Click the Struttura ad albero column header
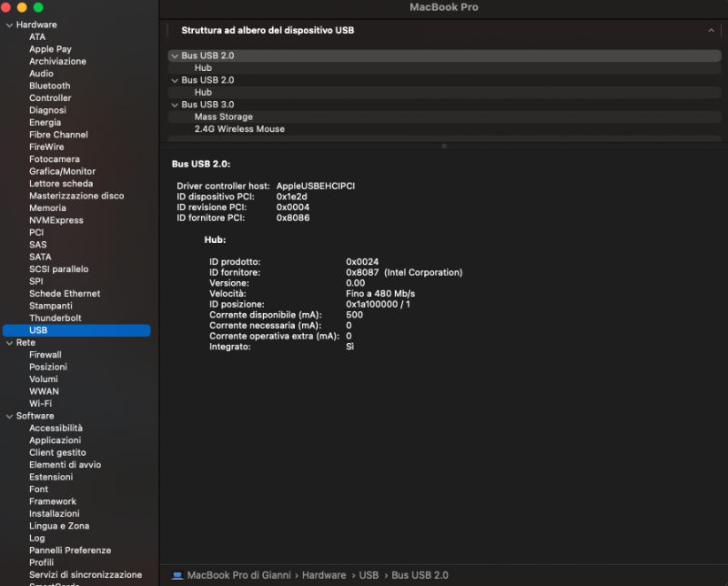Screen dimensions: 728x586 click(268, 30)
